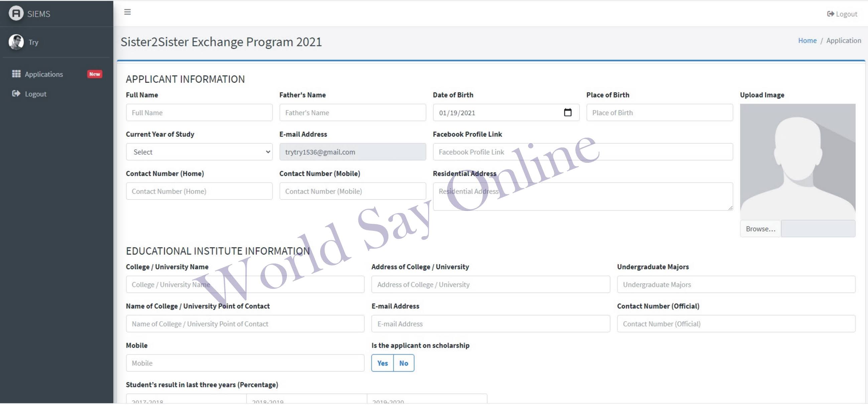Click the Undergraduate Majors input field
The image size is (868, 405).
pos(736,285)
